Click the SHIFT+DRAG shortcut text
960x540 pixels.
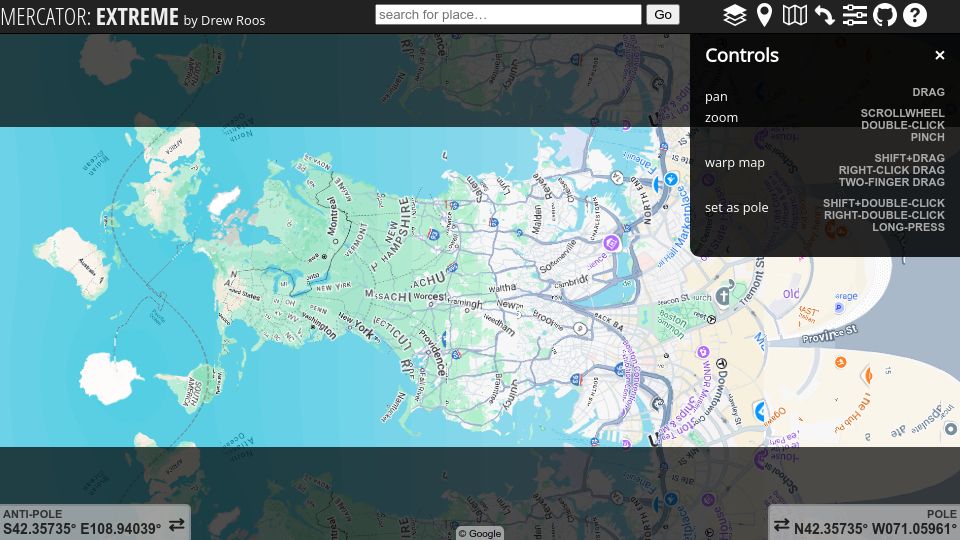click(x=909, y=158)
